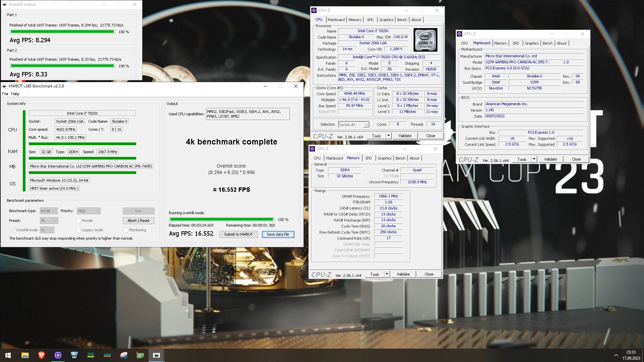Click the Core speed 4602.8 MHz field

pyautogui.click(x=65, y=129)
